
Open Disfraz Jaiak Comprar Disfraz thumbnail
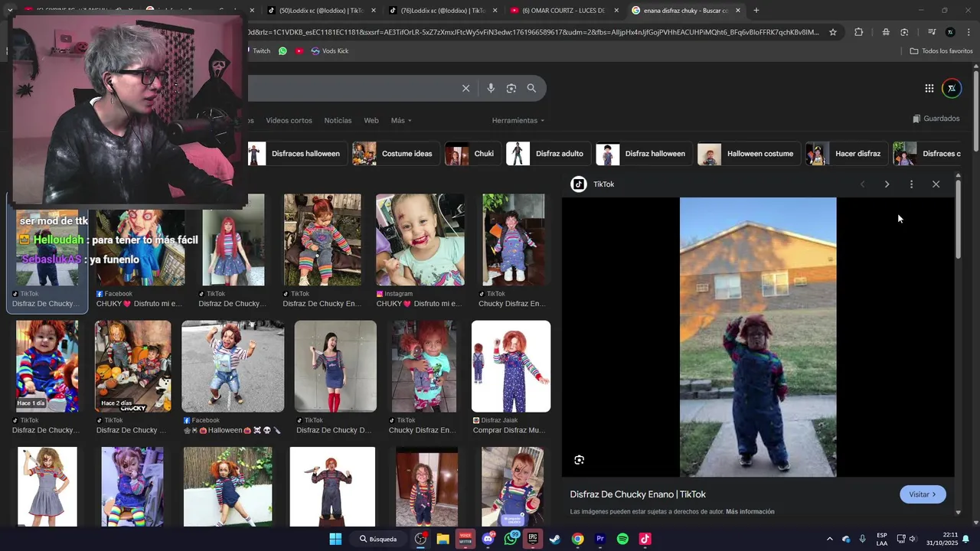(511, 367)
